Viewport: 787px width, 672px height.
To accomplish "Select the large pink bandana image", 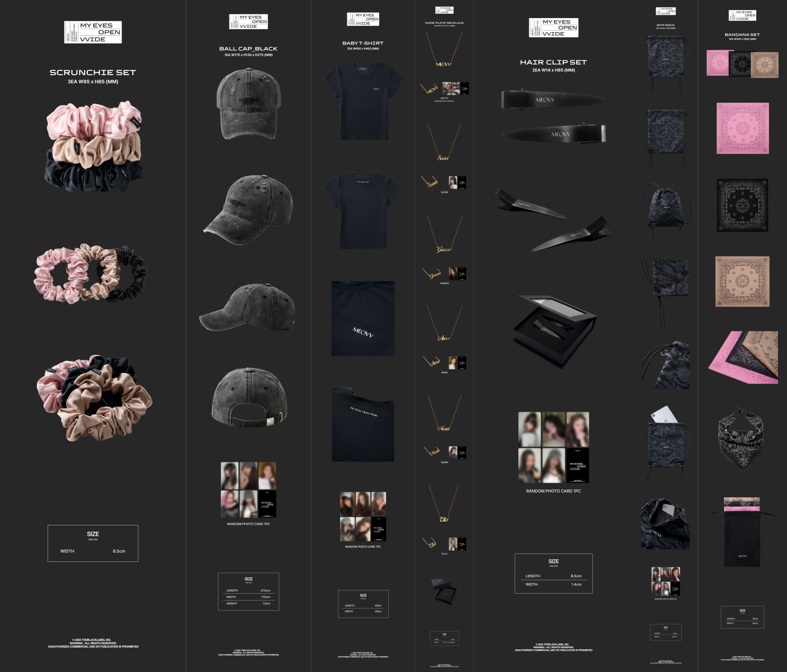I will coord(742,129).
